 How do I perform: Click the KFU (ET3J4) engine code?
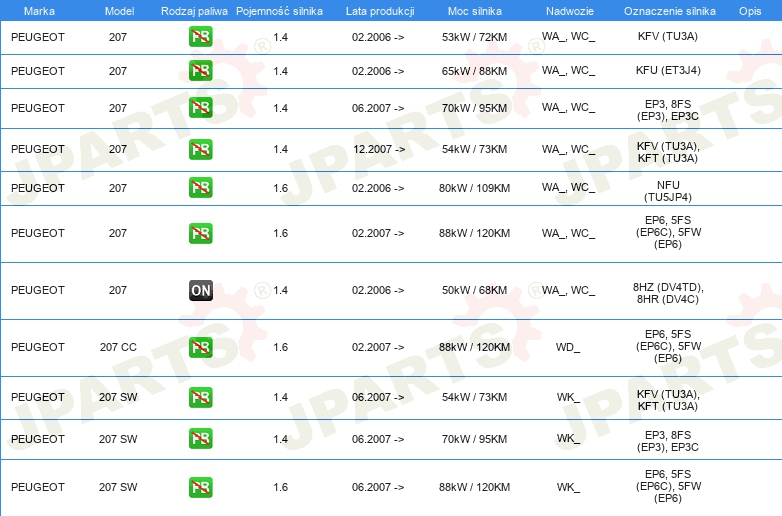668,70
